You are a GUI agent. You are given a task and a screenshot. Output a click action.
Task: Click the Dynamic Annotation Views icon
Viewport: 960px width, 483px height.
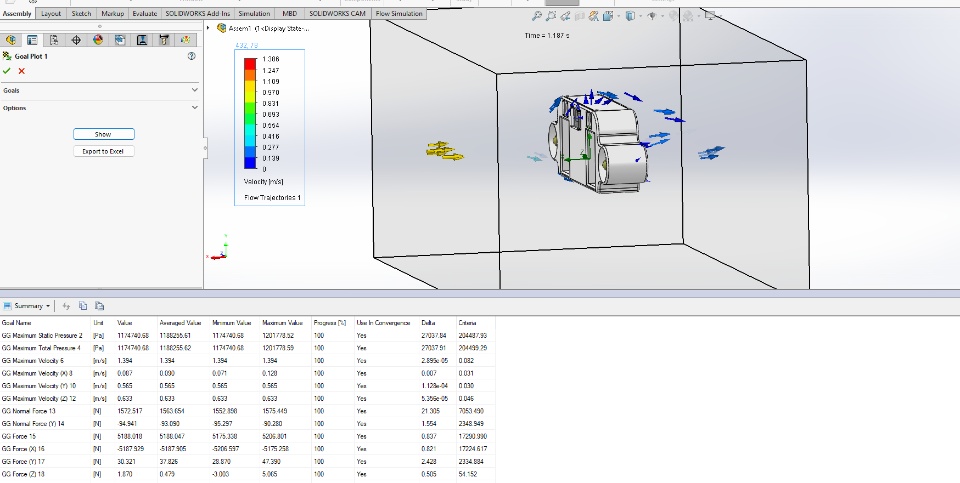594,17
